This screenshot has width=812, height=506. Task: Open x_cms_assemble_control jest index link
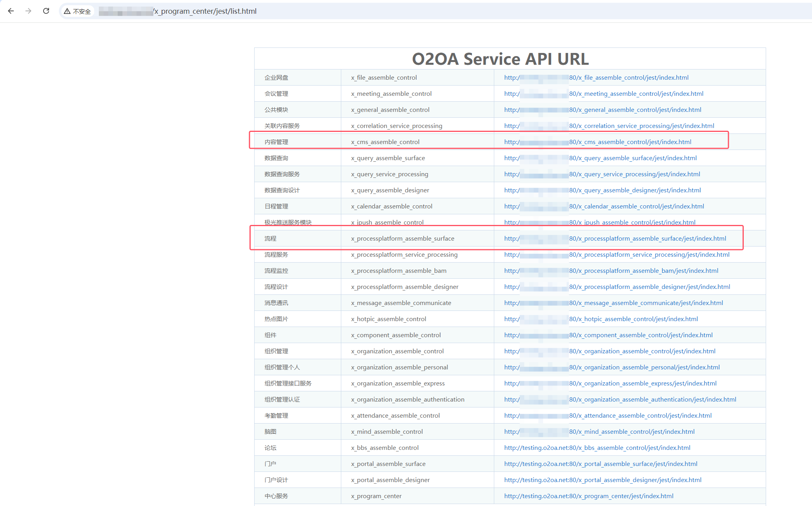tap(630, 142)
